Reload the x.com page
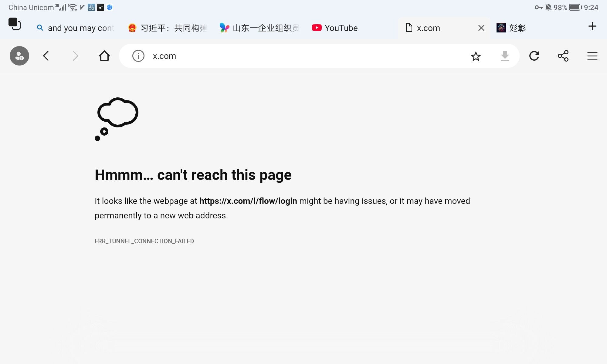Screen dimensions: 607x364 [x=534, y=56]
